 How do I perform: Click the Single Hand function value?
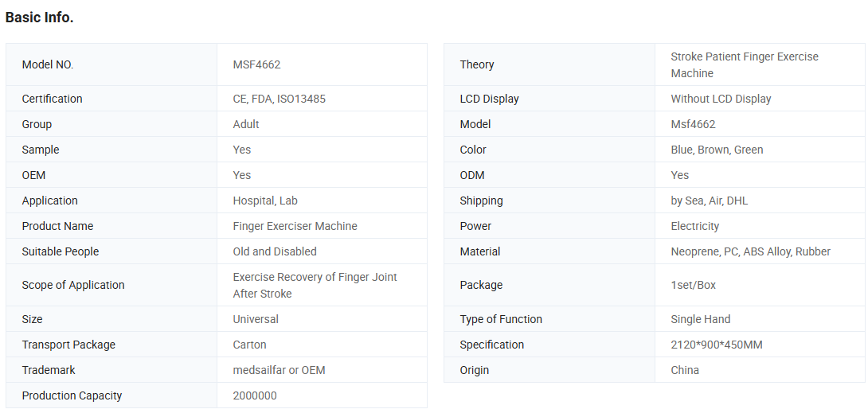(700, 319)
